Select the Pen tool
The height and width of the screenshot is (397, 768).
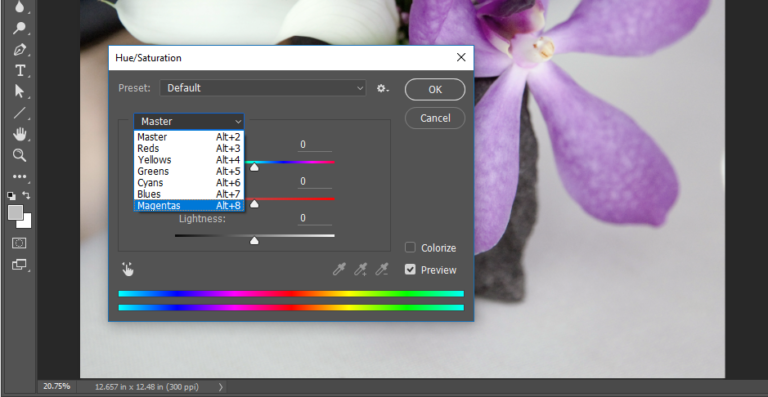pyautogui.click(x=19, y=49)
